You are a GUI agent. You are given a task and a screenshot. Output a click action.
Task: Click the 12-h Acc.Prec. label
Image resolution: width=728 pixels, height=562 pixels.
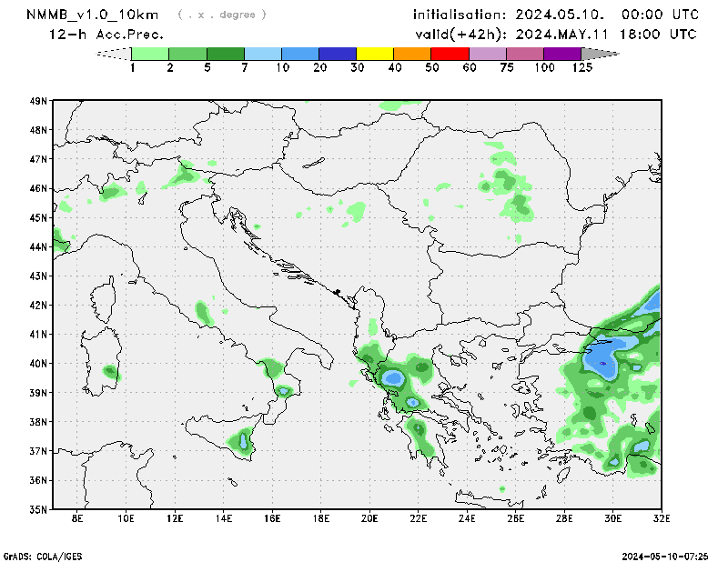click(106, 35)
